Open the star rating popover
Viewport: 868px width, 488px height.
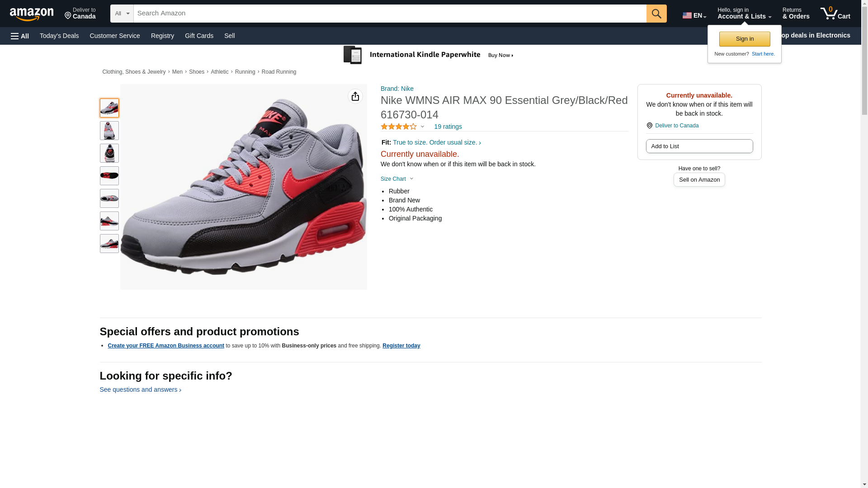point(402,127)
